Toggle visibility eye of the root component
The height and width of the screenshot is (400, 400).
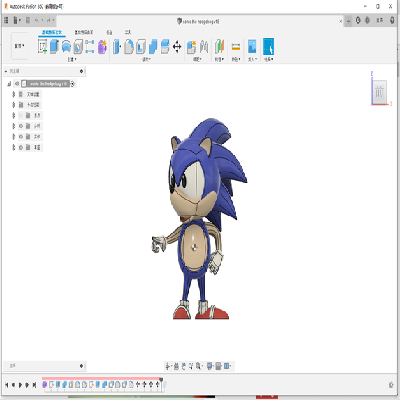tap(17, 83)
